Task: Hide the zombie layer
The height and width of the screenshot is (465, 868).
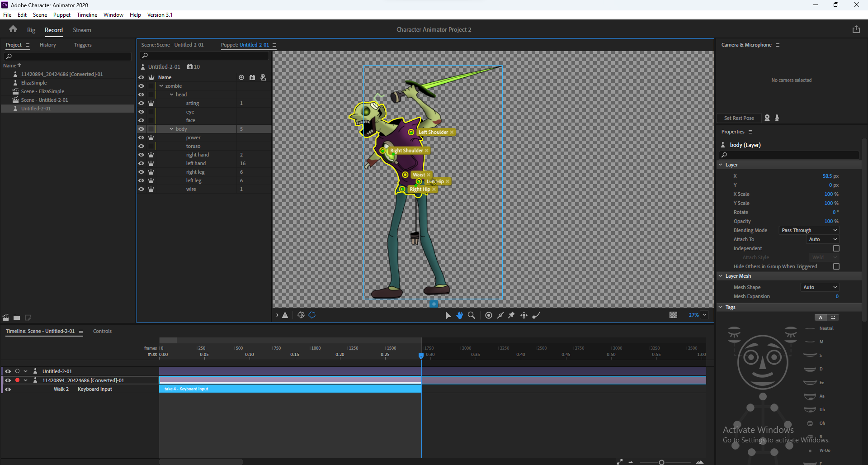Action: point(142,86)
